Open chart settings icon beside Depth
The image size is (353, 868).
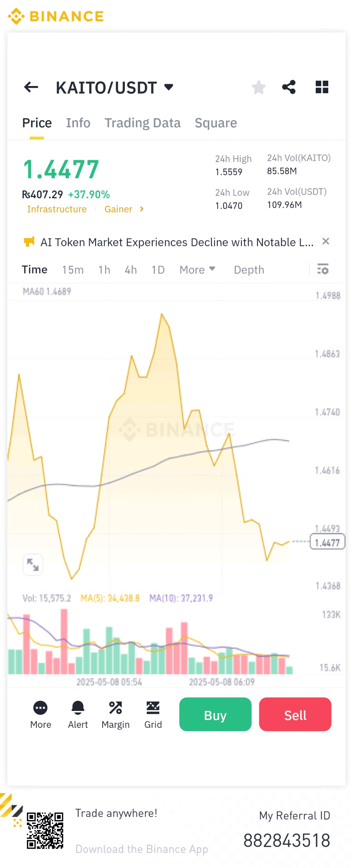coord(323,269)
